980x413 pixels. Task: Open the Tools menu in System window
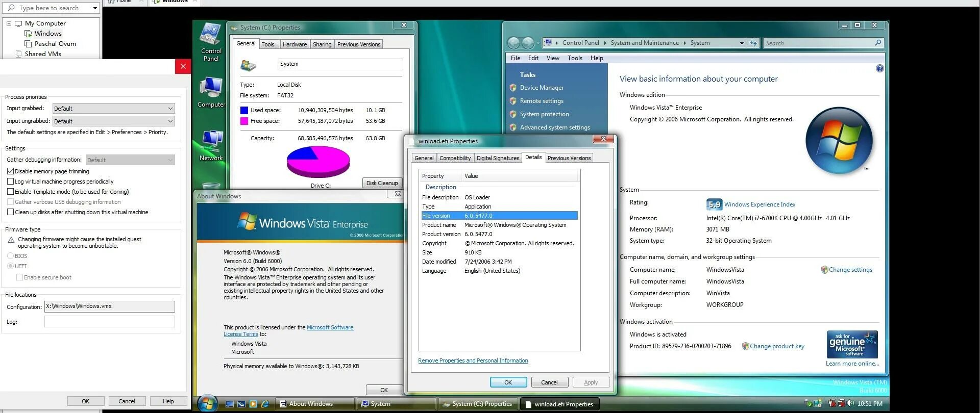[x=575, y=58]
